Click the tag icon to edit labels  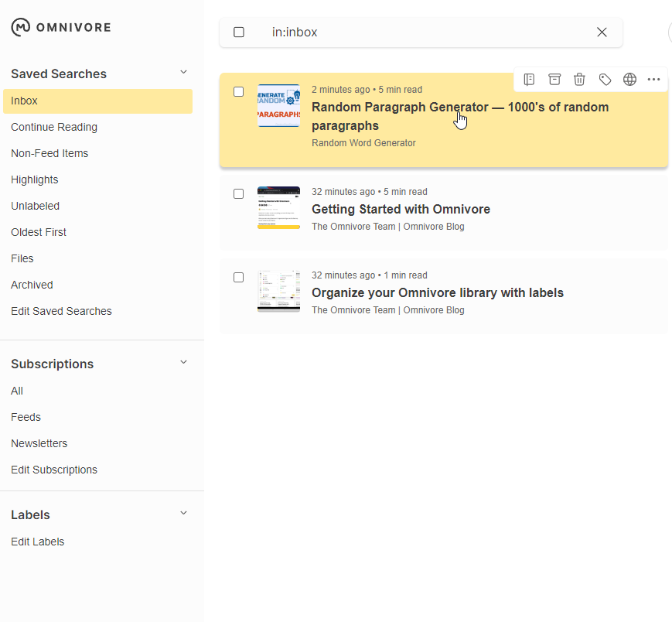coord(605,79)
